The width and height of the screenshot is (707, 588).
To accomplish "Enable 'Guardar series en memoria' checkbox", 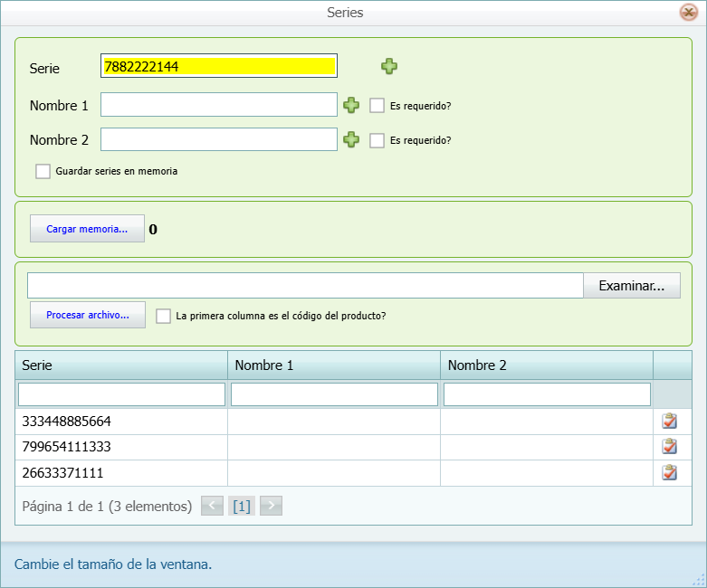I will point(43,171).
